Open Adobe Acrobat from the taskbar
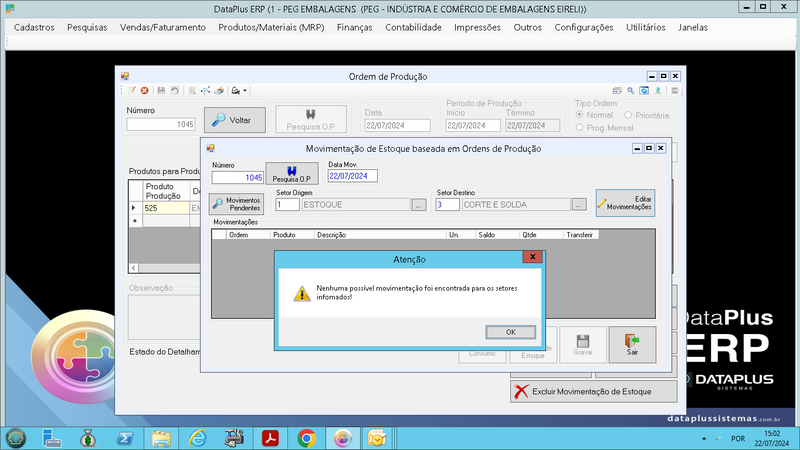Image resolution: width=800 pixels, height=450 pixels. (x=270, y=438)
